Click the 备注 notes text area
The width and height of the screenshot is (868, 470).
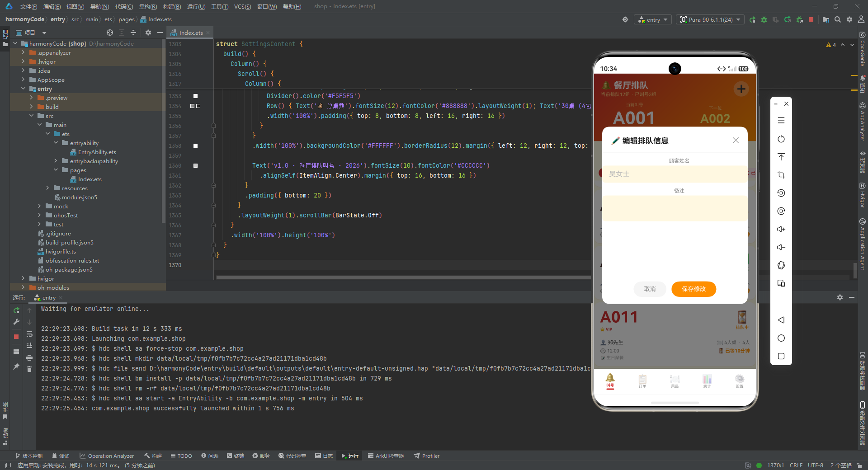[675, 208]
